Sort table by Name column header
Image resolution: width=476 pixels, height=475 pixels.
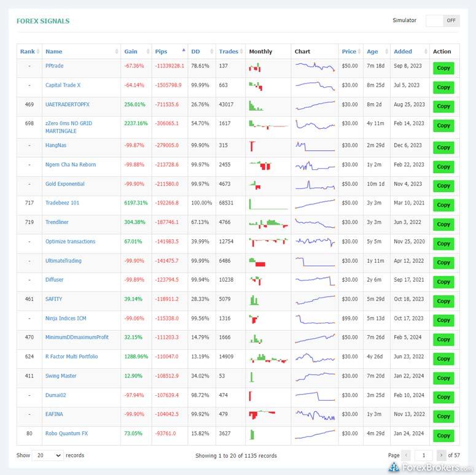point(54,52)
